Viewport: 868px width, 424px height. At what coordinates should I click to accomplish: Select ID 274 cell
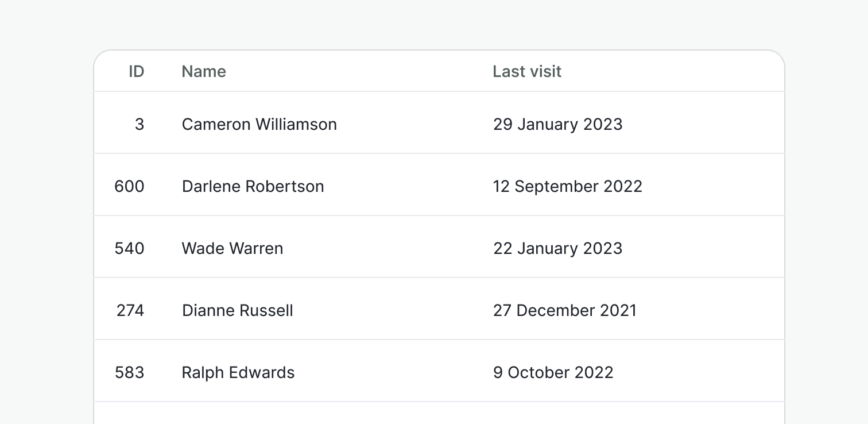click(x=130, y=310)
